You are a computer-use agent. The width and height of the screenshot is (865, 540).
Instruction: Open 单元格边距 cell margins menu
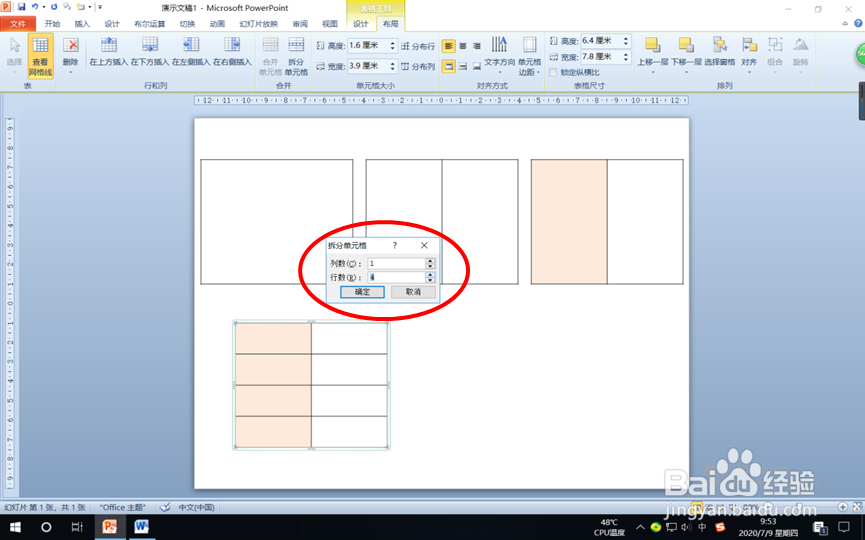pos(530,55)
